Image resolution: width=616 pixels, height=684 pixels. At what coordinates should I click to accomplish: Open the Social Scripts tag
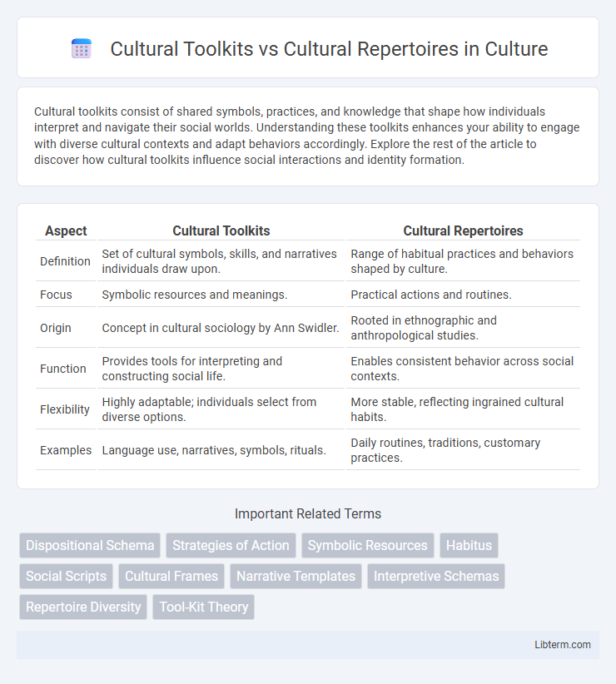point(66,577)
